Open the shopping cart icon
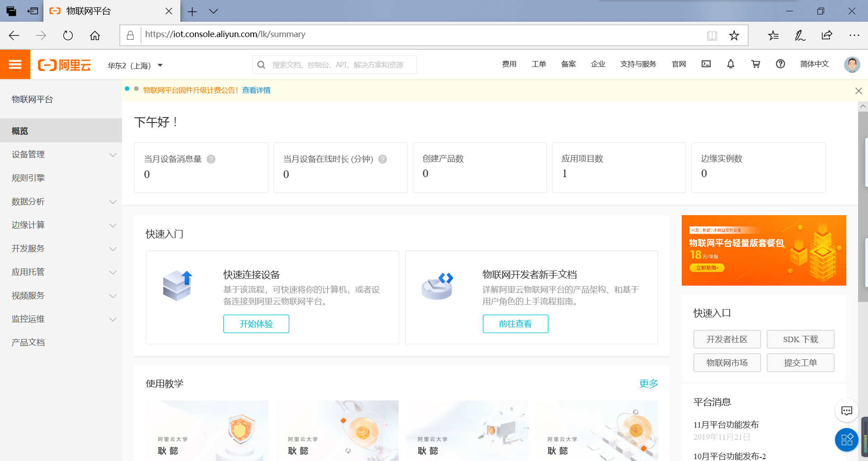 [755, 64]
